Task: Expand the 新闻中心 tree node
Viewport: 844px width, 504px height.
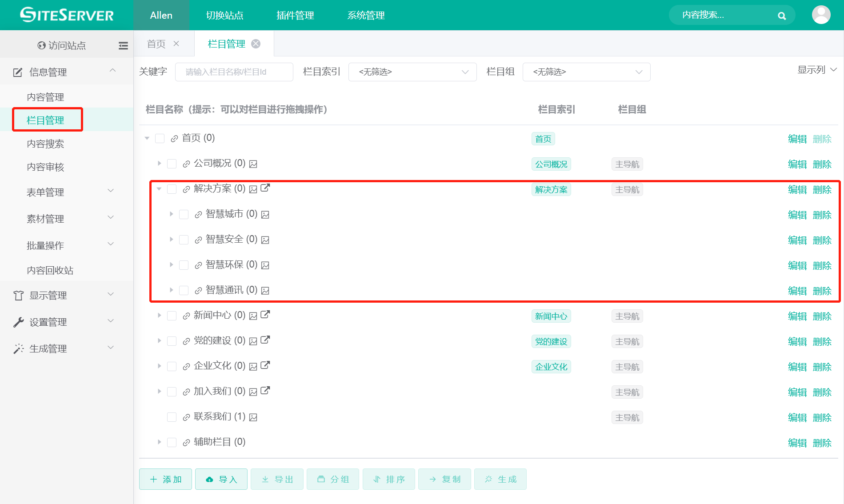Action: (x=159, y=315)
